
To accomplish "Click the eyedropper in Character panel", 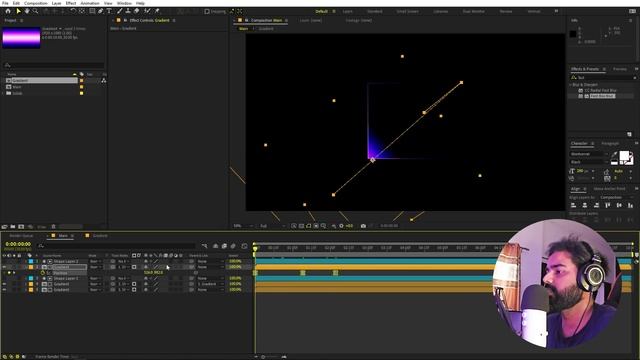I will point(614,155).
